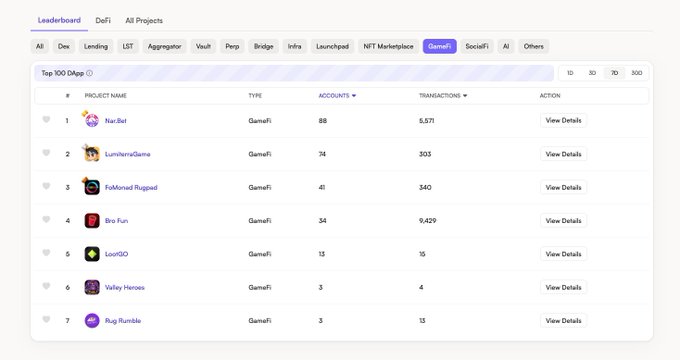
Task: Set time range to 1D
Action: [x=570, y=73]
